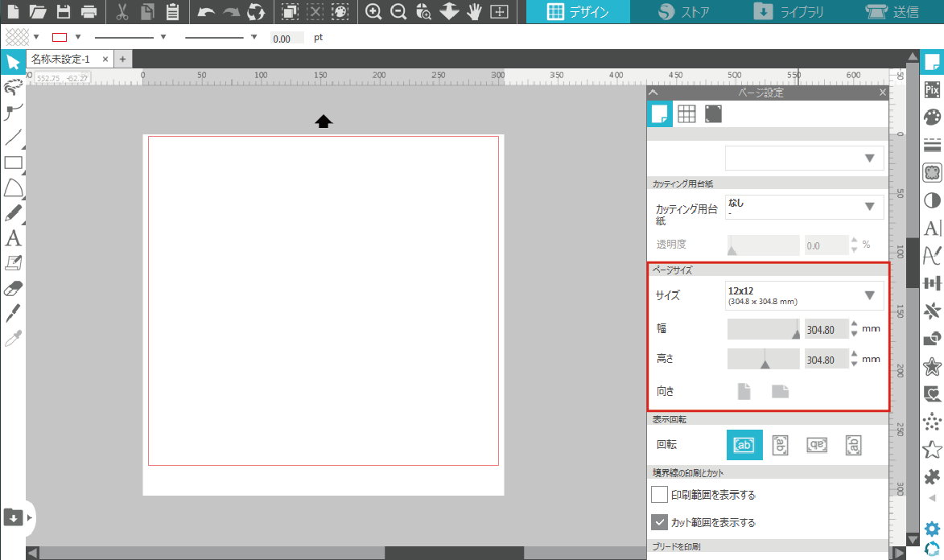Image resolution: width=944 pixels, height=560 pixels.
Task: Click the Print icon in toolbar
Action: (89, 12)
